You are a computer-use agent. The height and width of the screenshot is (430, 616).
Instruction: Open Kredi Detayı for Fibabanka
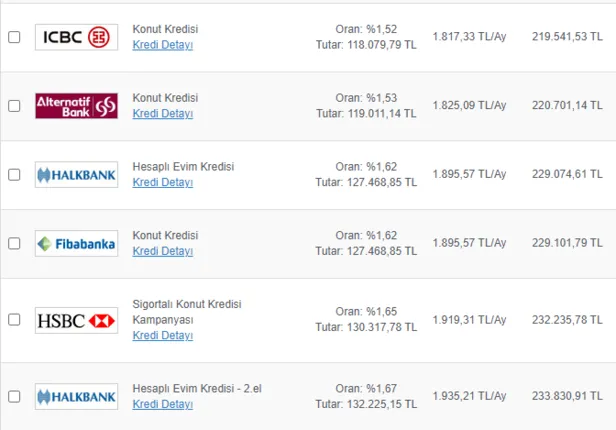(162, 251)
